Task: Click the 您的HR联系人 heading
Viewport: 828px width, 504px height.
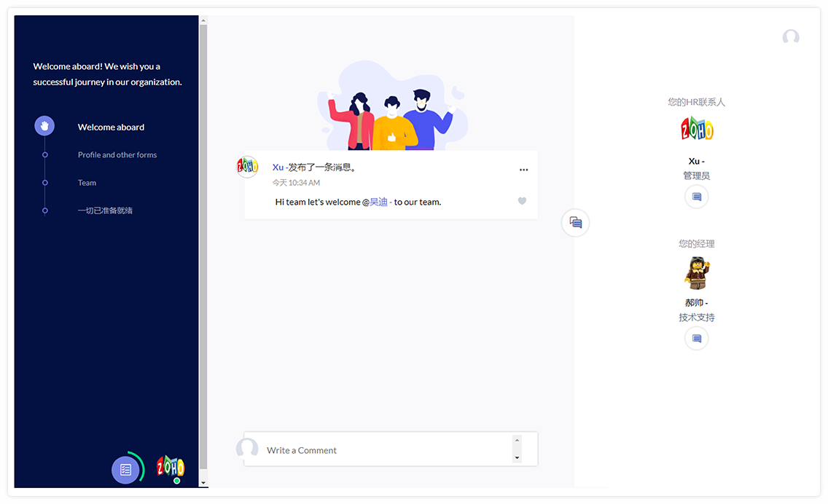Action: point(697,102)
